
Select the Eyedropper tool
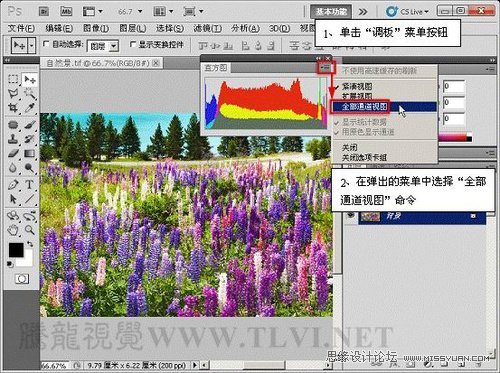(30, 108)
